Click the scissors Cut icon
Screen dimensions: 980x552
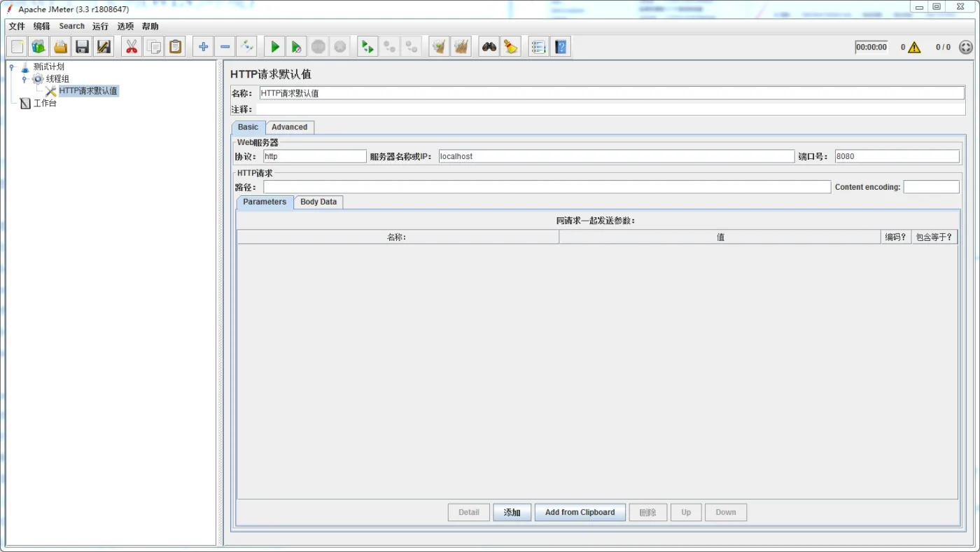coord(131,47)
